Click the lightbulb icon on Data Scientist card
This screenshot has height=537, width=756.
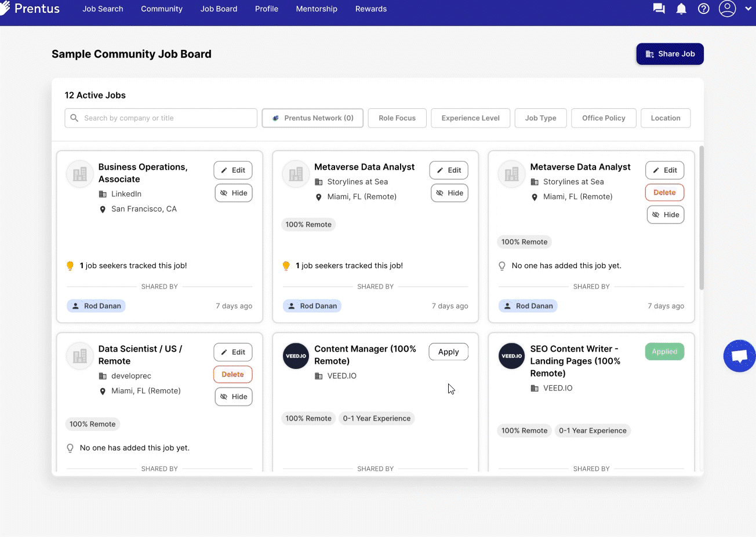[70, 448]
